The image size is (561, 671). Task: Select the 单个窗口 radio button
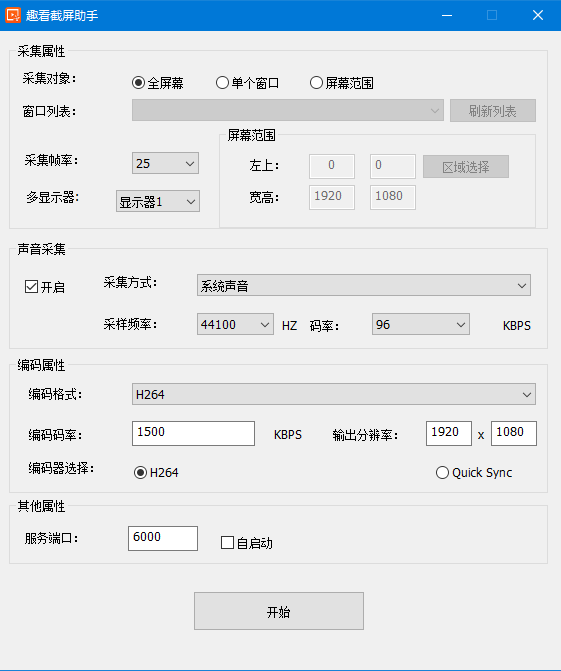point(247,83)
